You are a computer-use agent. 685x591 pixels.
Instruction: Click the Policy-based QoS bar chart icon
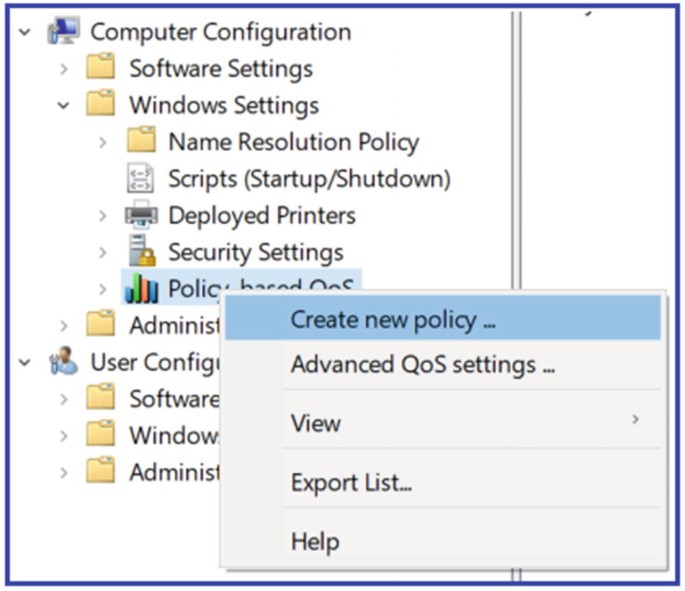(141, 289)
